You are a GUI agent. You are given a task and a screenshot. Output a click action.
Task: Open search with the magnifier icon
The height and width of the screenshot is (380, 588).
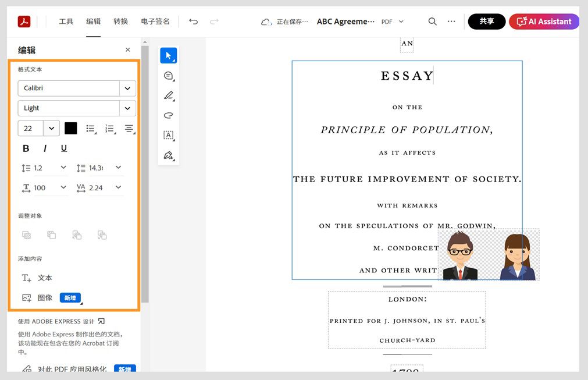(x=432, y=21)
